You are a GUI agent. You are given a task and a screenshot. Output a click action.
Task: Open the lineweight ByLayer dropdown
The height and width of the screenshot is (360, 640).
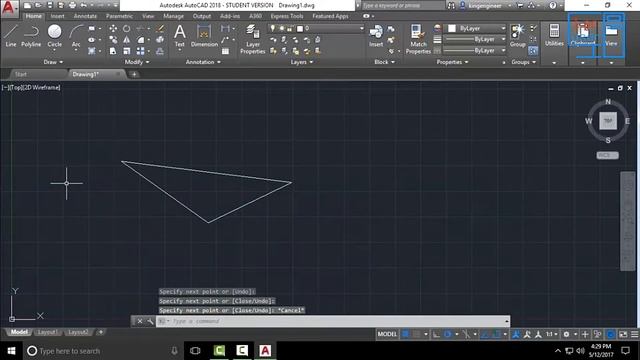[x=475, y=39]
